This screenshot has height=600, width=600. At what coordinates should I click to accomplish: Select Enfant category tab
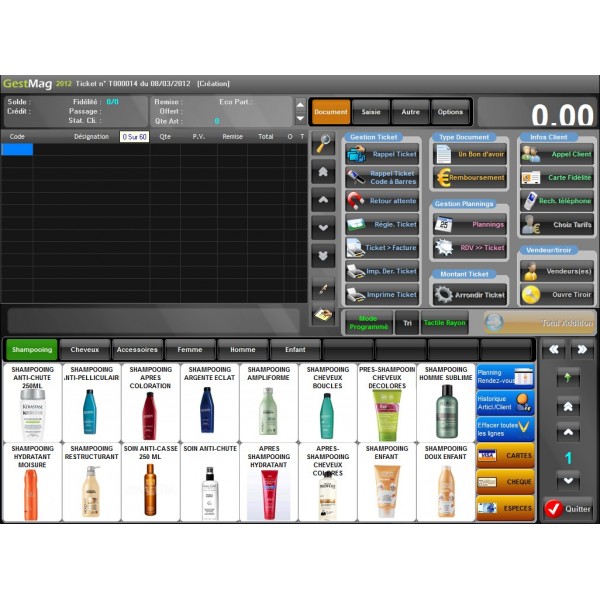295,349
